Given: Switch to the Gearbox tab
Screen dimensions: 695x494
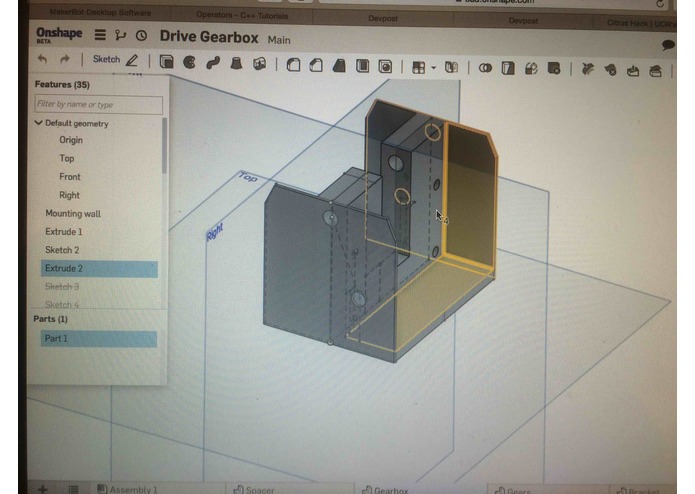Looking at the screenshot, I should 385,490.
